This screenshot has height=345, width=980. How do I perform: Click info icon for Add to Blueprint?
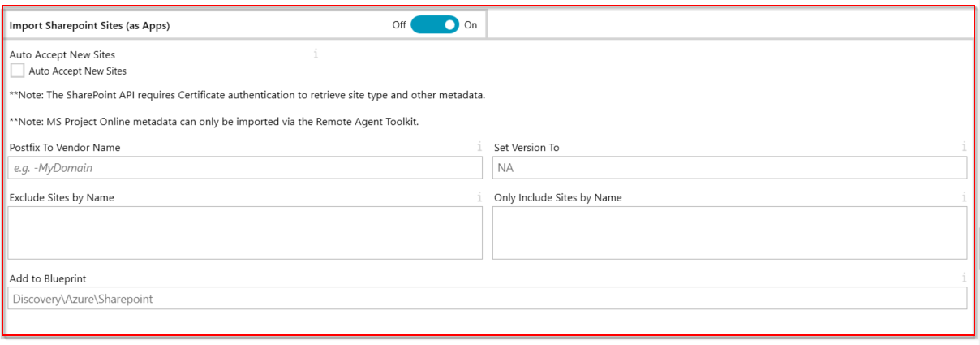(x=964, y=278)
